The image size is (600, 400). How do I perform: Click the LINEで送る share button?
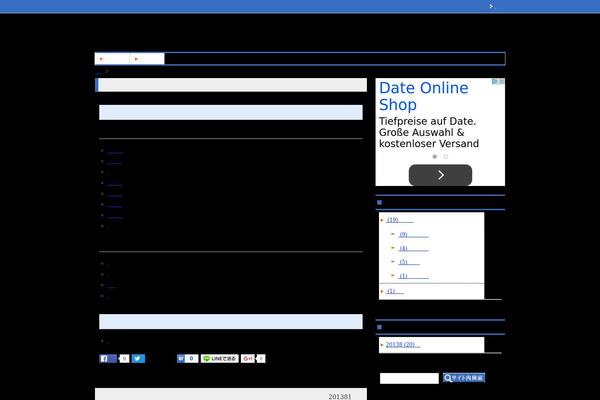[x=220, y=359]
